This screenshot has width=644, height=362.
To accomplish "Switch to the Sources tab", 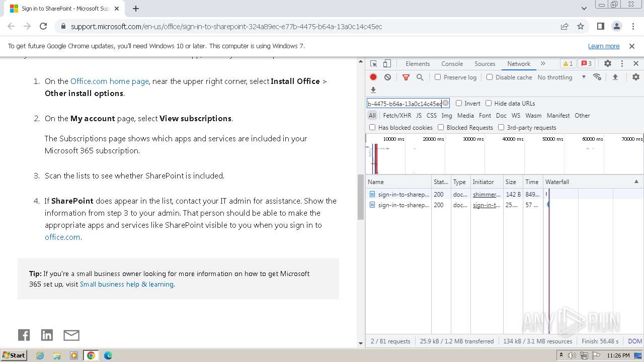I will point(485,64).
